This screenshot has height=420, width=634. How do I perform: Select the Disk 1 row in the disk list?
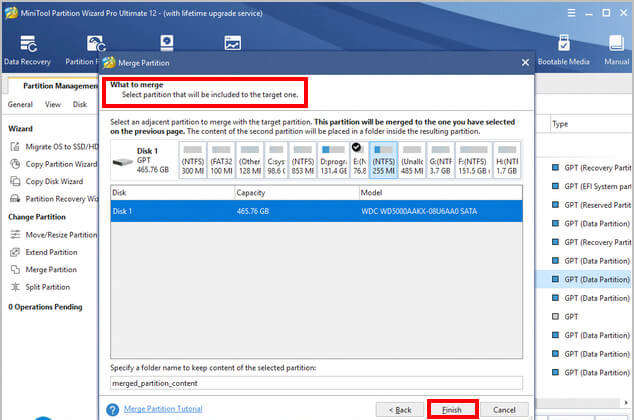[x=316, y=211]
